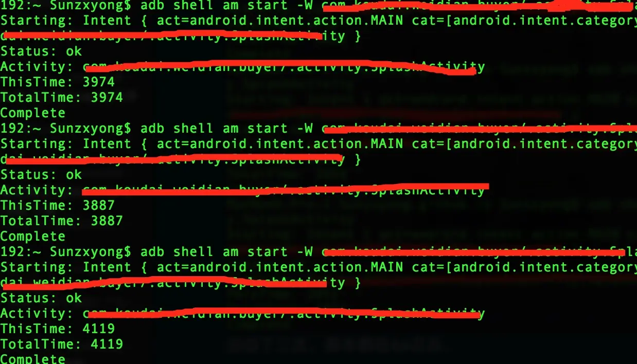Click the ThisTime: 4119 line
The image size is (637, 364).
pos(58,329)
